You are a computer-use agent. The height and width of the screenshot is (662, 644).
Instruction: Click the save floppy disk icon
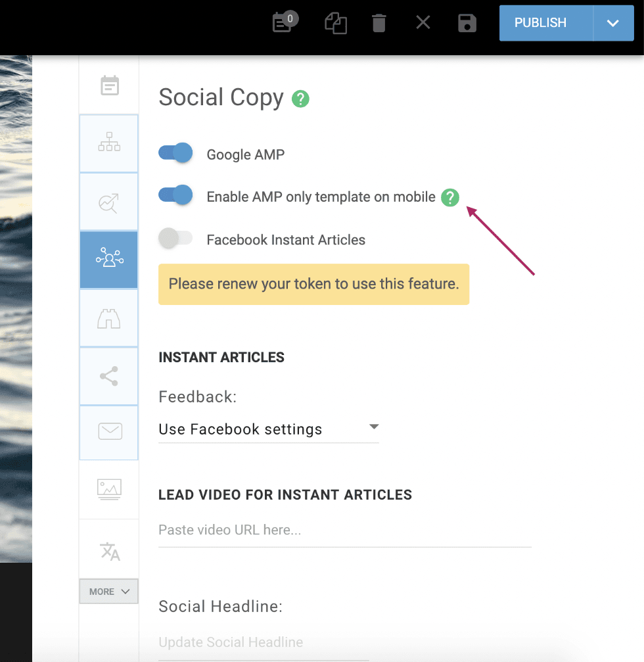tap(467, 23)
